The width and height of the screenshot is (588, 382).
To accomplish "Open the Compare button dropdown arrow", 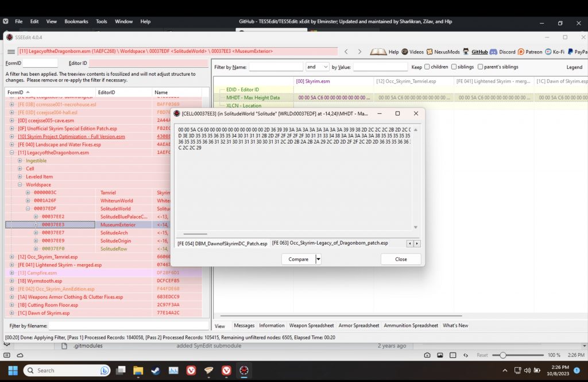I will 318,259.
